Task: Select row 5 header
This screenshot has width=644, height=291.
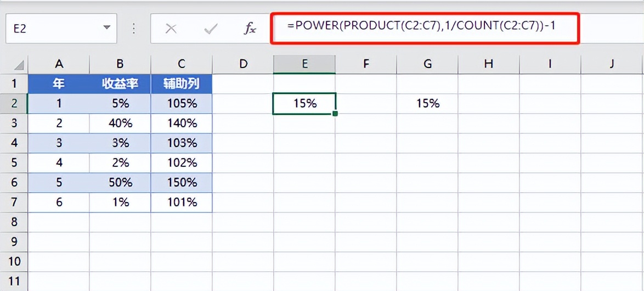Action: pos(14,163)
